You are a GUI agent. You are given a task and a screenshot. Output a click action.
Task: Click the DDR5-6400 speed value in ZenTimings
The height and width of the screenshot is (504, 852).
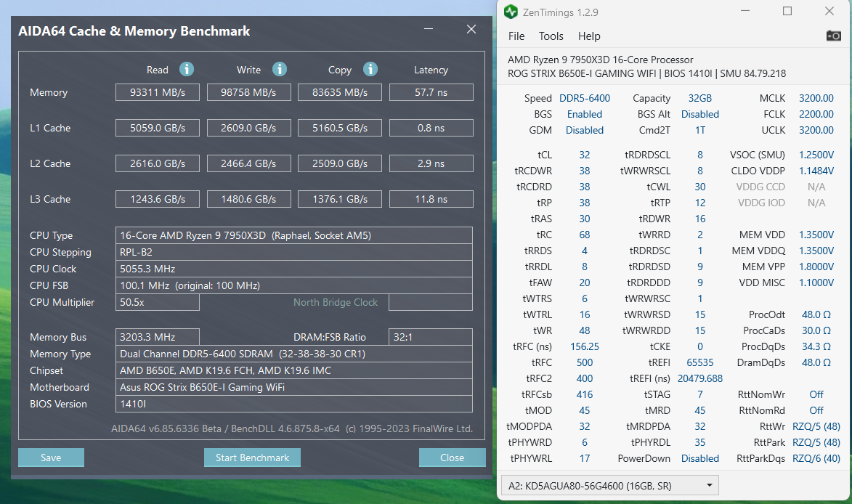pos(585,98)
